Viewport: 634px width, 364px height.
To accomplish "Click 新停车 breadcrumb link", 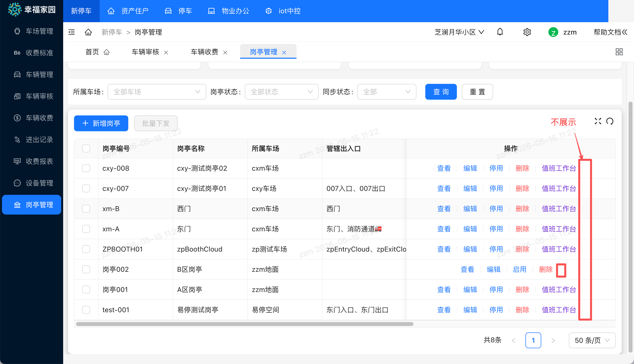I will [112, 32].
